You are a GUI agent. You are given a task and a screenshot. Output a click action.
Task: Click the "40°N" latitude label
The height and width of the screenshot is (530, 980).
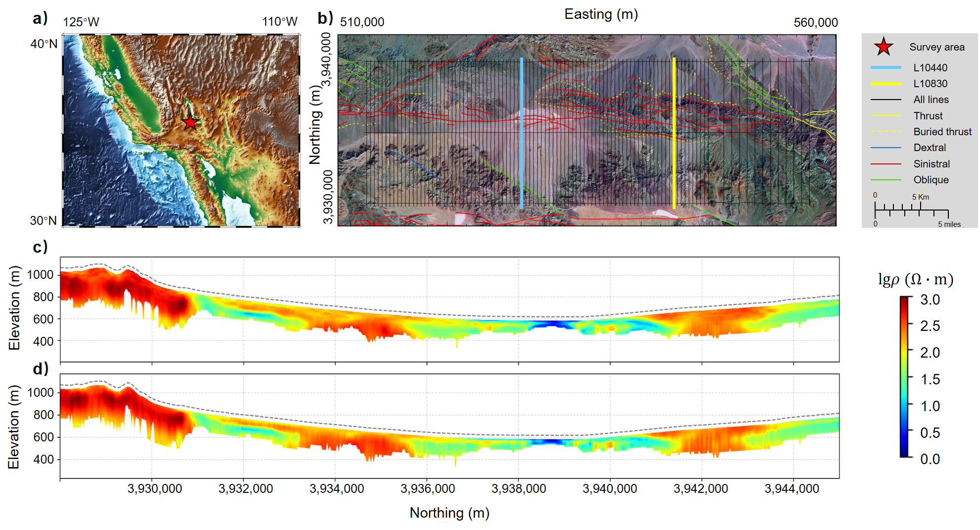(44, 44)
